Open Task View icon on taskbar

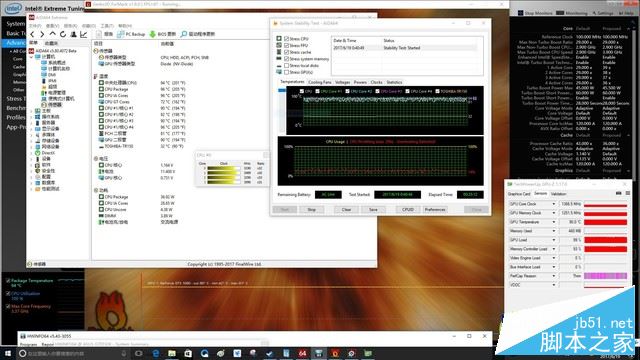pos(138,353)
